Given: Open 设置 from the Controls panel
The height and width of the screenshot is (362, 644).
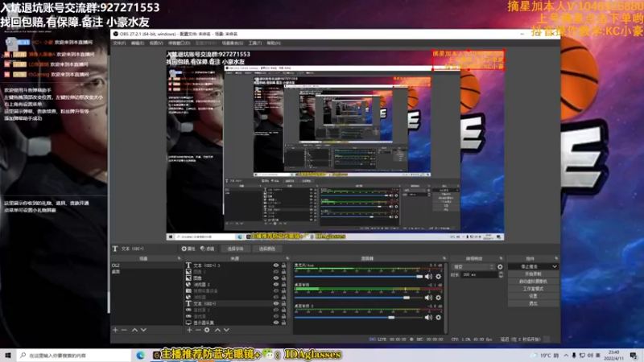Looking at the screenshot, I should [533, 296].
